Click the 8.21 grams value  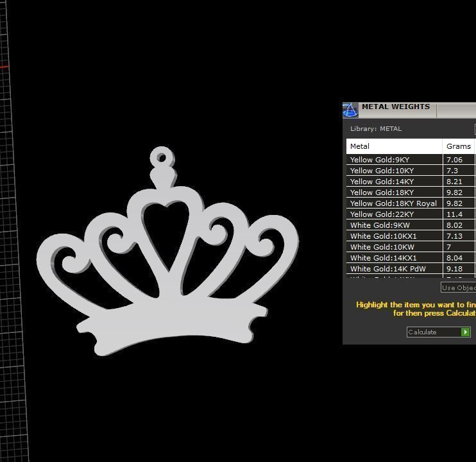tap(454, 182)
